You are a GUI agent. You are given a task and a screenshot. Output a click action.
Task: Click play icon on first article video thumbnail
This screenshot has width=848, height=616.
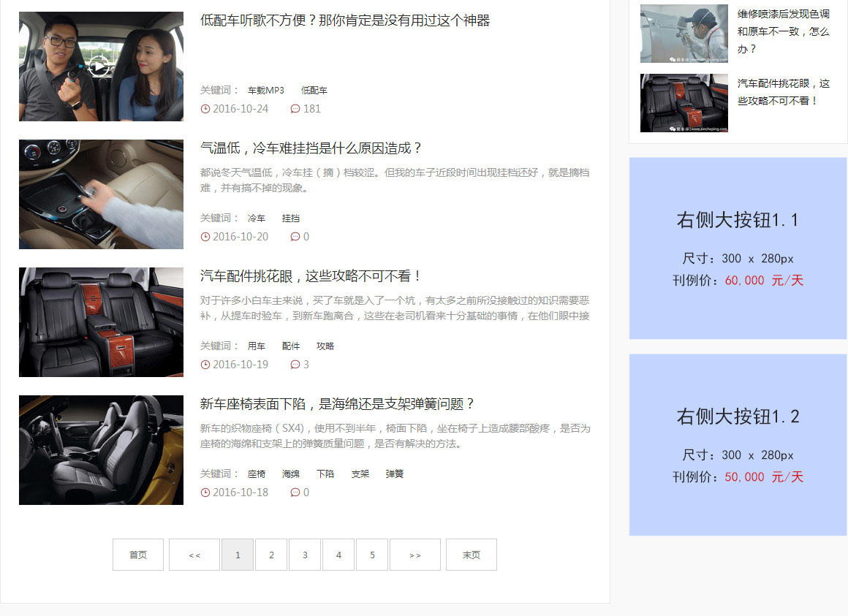99,66
